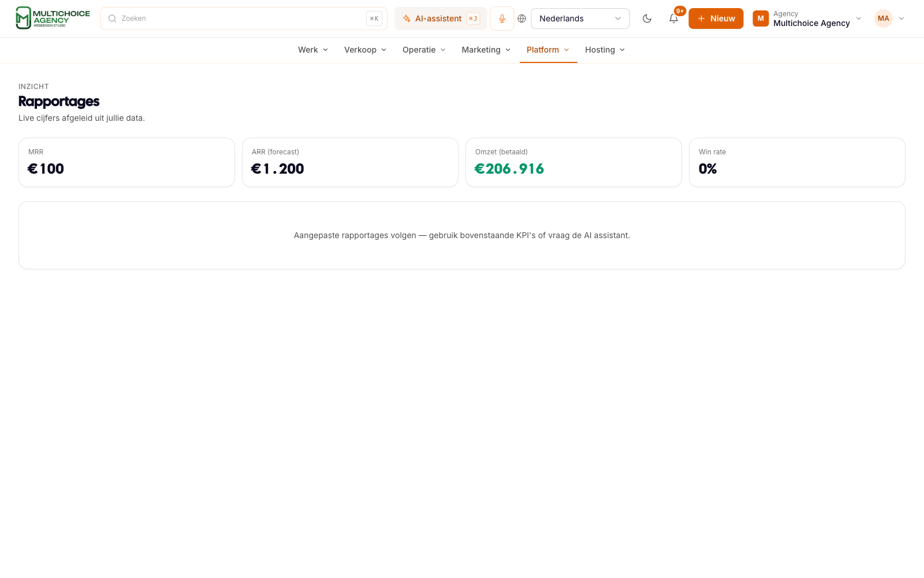Expand the user menu chevron beside MA
Image resolution: width=924 pixels, height=578 pixels.
[x=901, y=18]
